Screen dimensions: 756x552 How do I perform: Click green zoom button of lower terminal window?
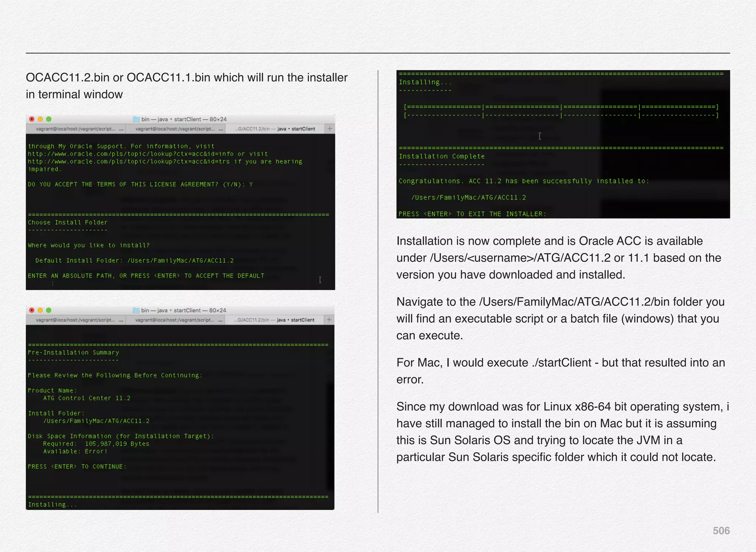[49, 310]
